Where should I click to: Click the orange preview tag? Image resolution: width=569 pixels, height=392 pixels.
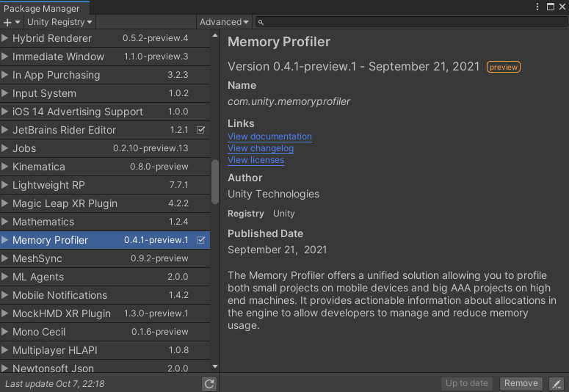504,67
